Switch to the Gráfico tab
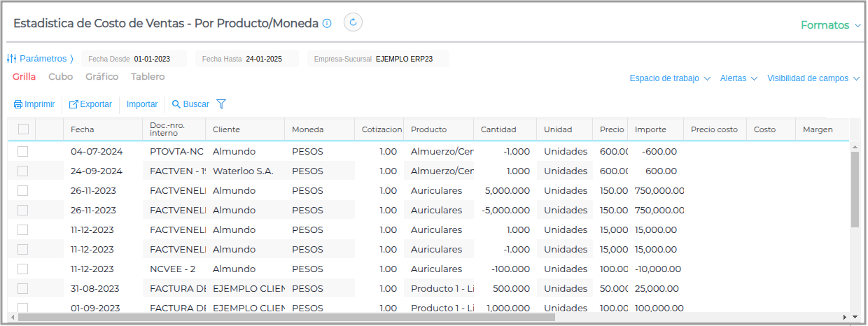This screenshot has width=868, height=326. (x=101, y=77)
